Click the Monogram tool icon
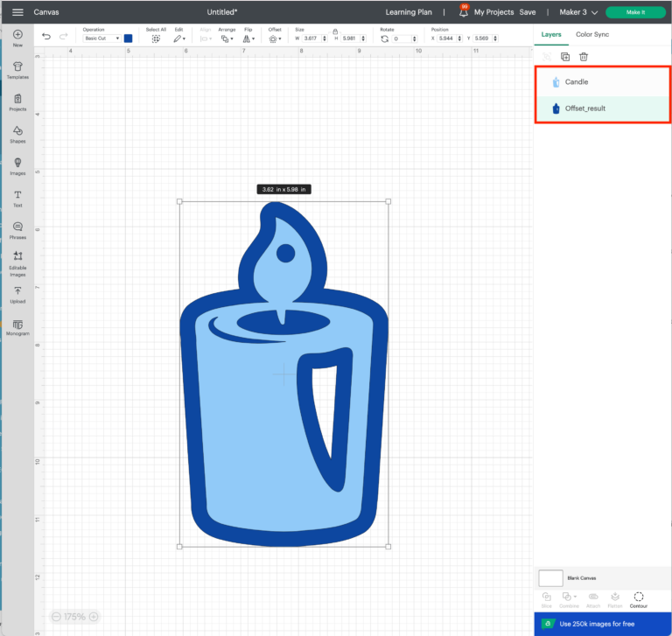 coord(17,326)
